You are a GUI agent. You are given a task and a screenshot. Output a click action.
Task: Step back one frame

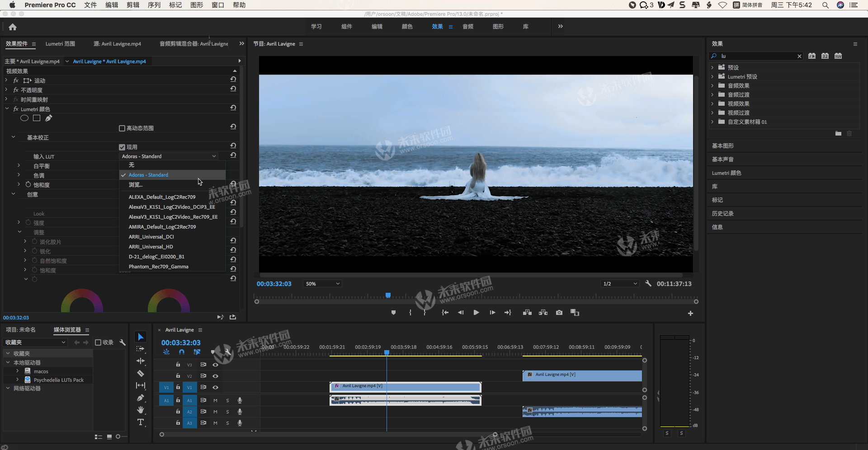(461, 313)
